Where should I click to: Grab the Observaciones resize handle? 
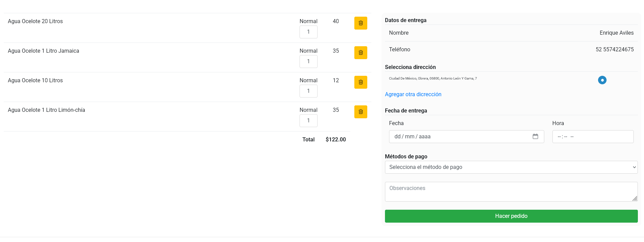click(x=634, y=198)
